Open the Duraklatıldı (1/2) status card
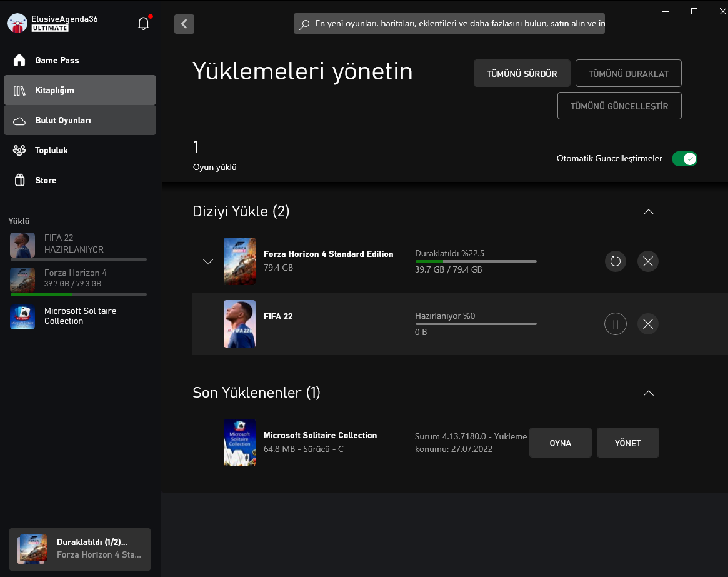 point(80,549)
